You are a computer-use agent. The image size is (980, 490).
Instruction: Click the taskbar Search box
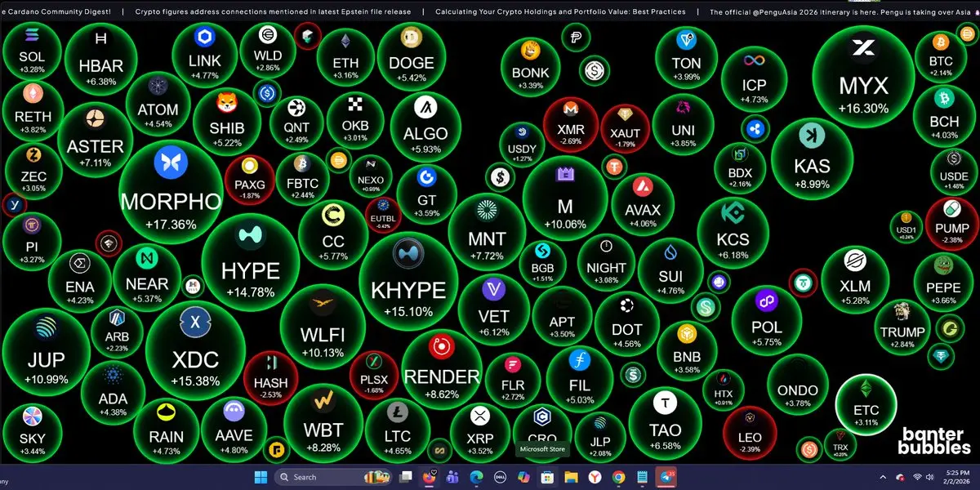pyautogui.click(x=333, y=476)
